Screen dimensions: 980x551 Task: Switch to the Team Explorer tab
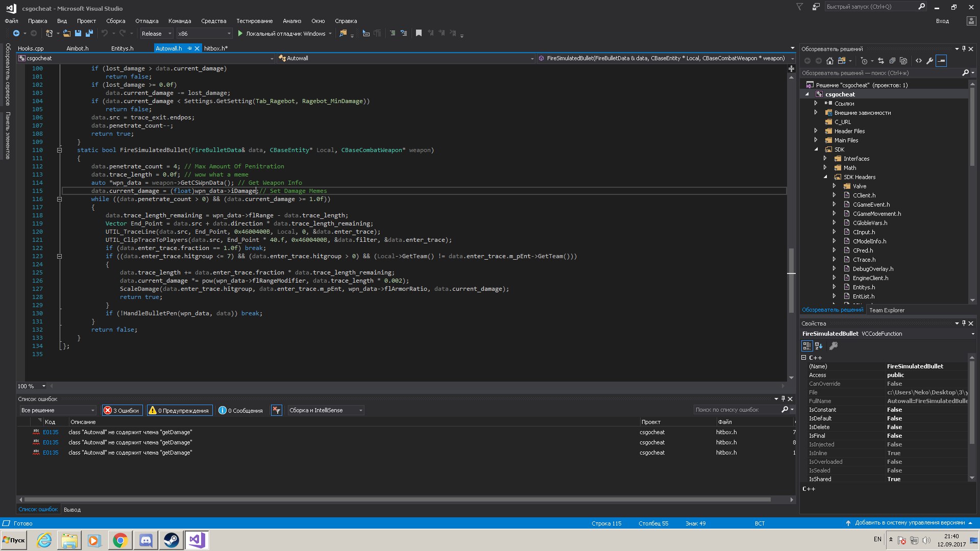pos(887,310)
